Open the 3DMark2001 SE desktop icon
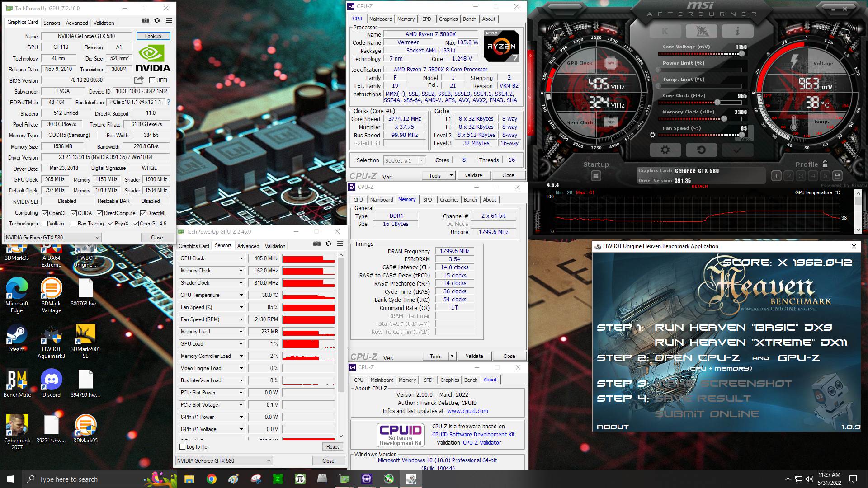This screenshot has width=868, height=488. (85, 342)
